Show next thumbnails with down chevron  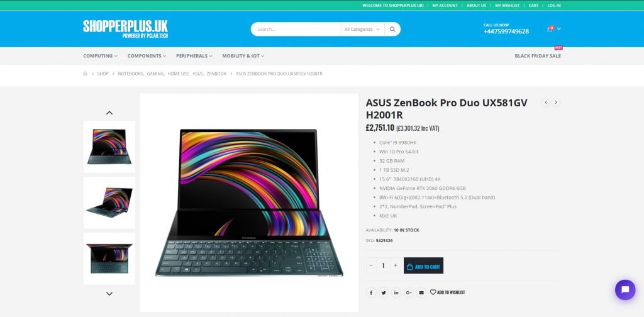pyautogui.click(x=109, y=294)
